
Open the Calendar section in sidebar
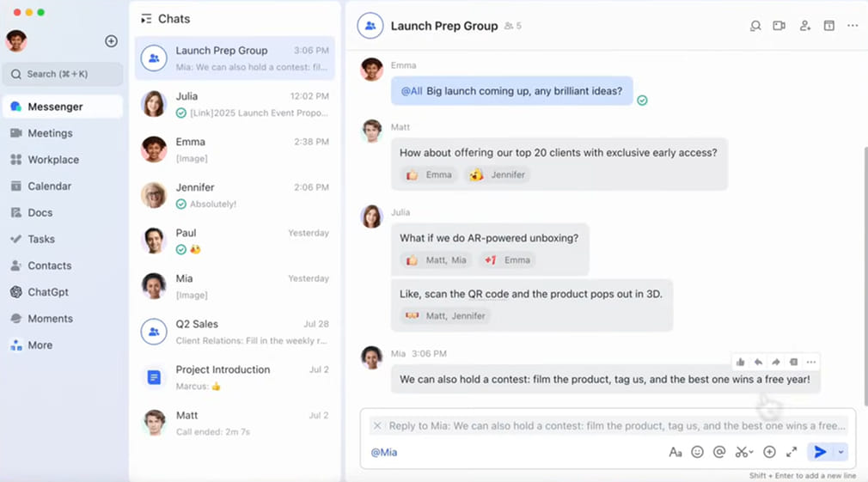49,186
